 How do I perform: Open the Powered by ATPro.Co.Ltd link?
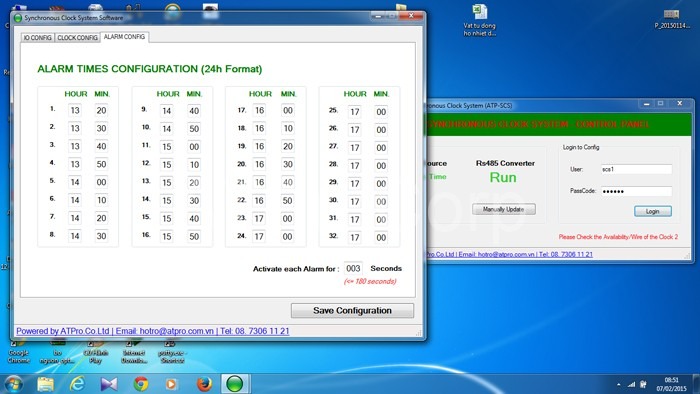[x=153, y=331]
